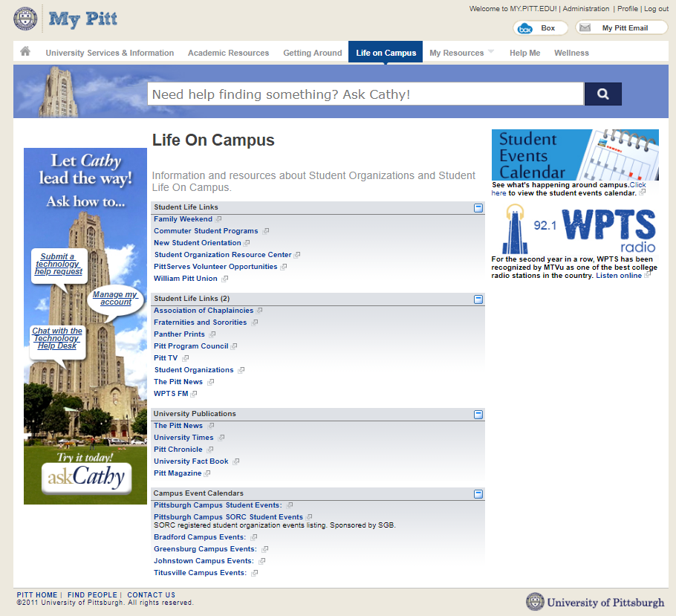Open the Panther Prints link

pyautogui.click(x=179, y=334)
